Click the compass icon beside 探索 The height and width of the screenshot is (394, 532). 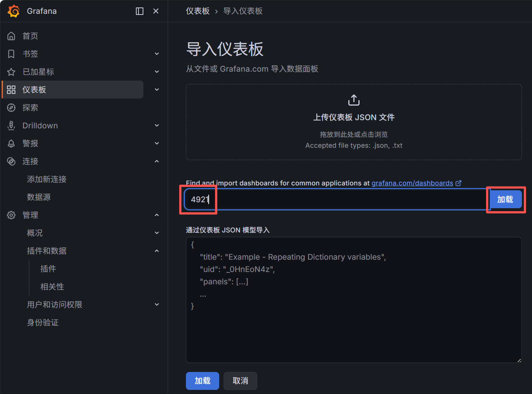[x=11, y=107]
